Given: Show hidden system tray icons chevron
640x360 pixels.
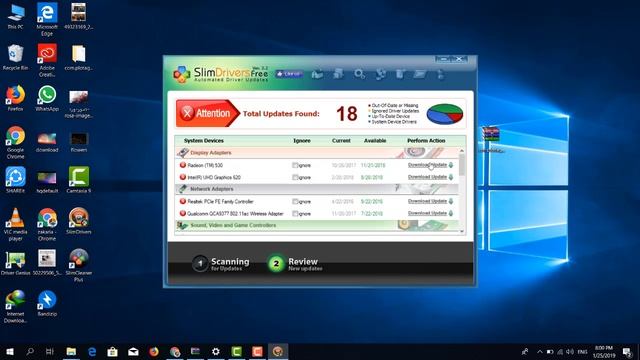Looking at the screenshot, I should (540, 351).
